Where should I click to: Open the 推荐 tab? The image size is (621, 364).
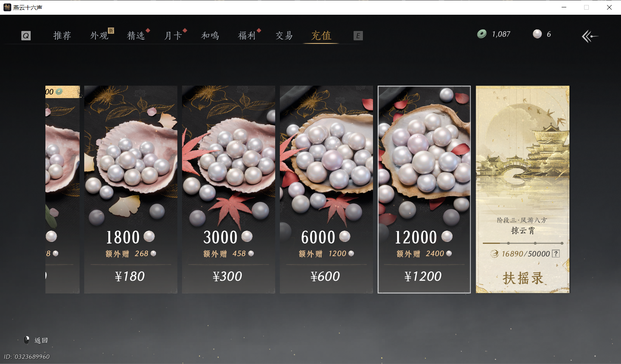[x=62, y=36]
